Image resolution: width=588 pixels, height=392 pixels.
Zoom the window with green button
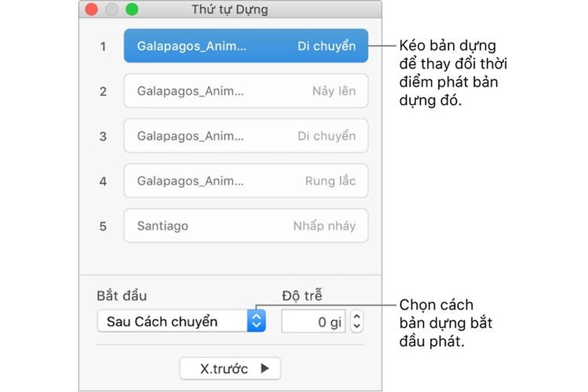pyautogui.click(x=132, y=9)
